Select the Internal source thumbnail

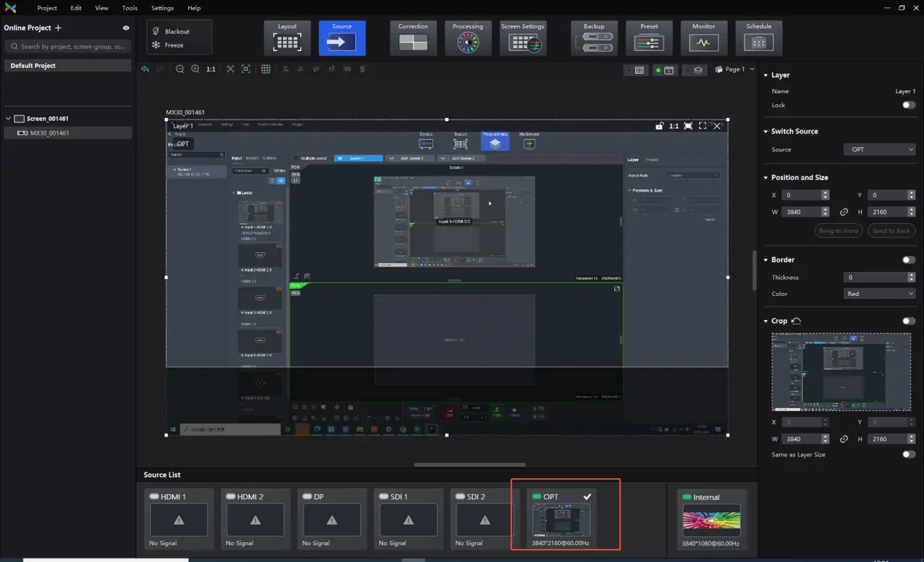point(711,520)
